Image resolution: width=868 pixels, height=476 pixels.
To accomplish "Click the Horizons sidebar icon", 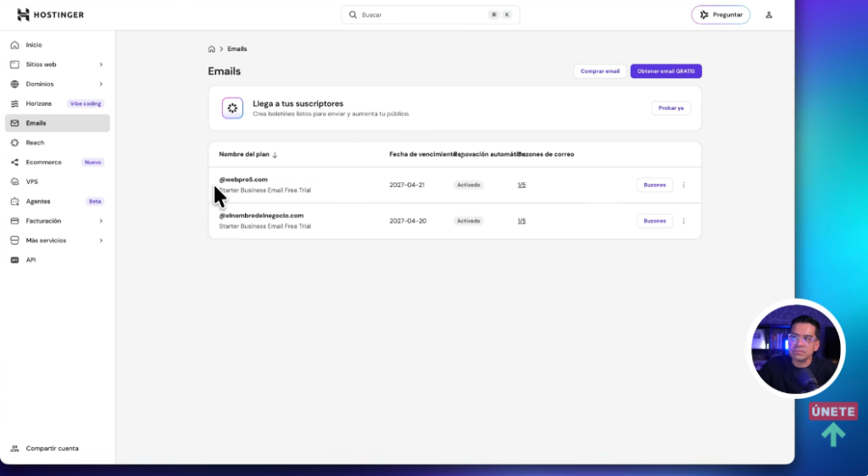I will point(15,103).
